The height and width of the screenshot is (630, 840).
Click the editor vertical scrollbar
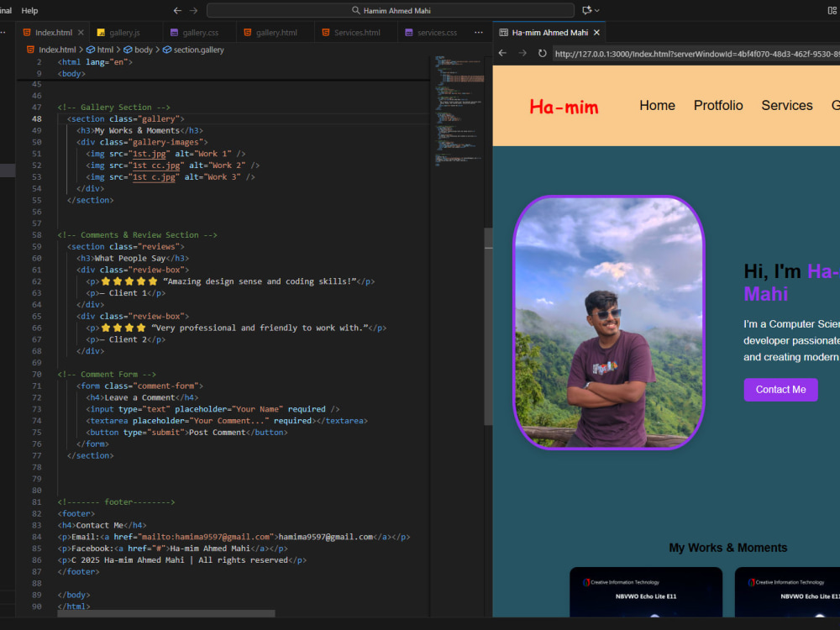[487, 327]
